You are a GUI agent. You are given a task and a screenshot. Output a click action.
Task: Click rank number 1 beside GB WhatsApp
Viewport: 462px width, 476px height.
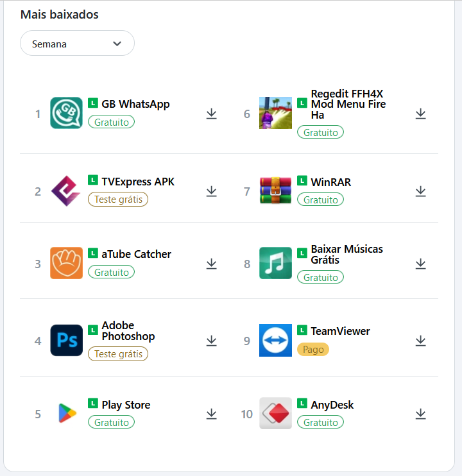pos(38,114)
